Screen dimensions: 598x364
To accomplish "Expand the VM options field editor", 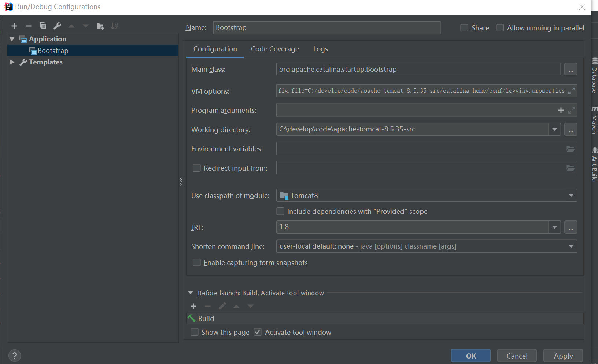I will tap(571, 91).
